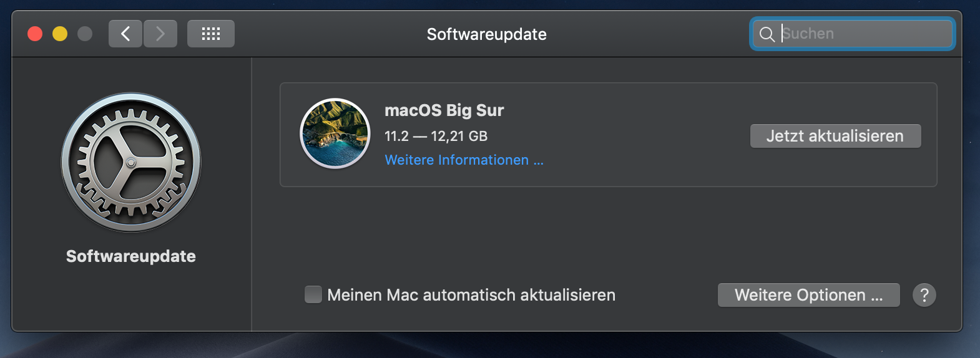
Task: Click the "Meinen Mac automatisch aktualisieren" label
Action: (x=471, y=295)
